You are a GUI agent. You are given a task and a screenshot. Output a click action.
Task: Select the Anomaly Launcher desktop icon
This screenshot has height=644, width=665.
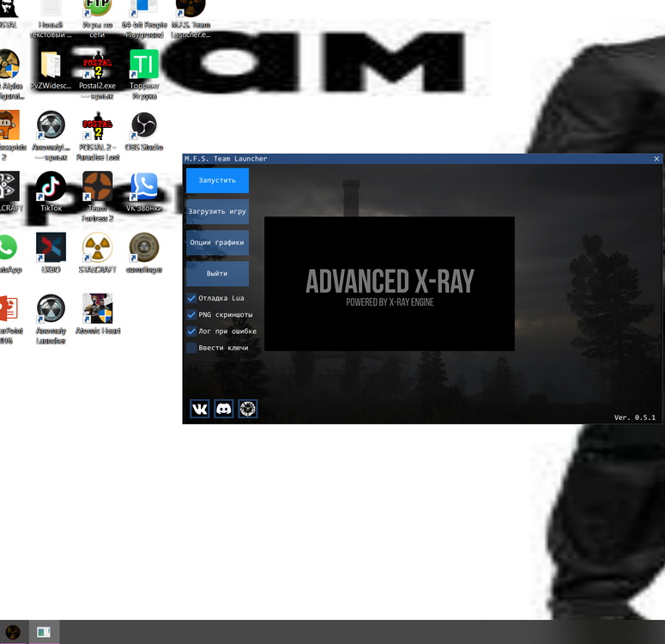[x=51, y=319]
